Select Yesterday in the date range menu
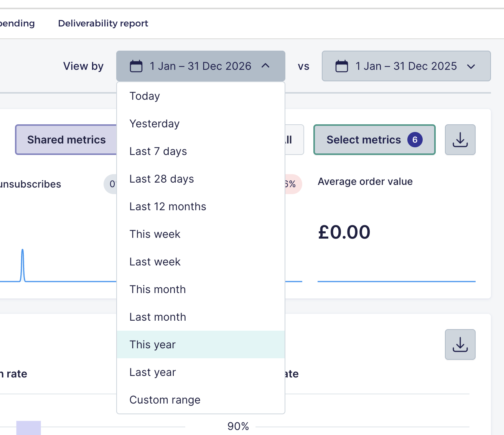This screenshot has height=435, width=504. click(x=201, y=124)
